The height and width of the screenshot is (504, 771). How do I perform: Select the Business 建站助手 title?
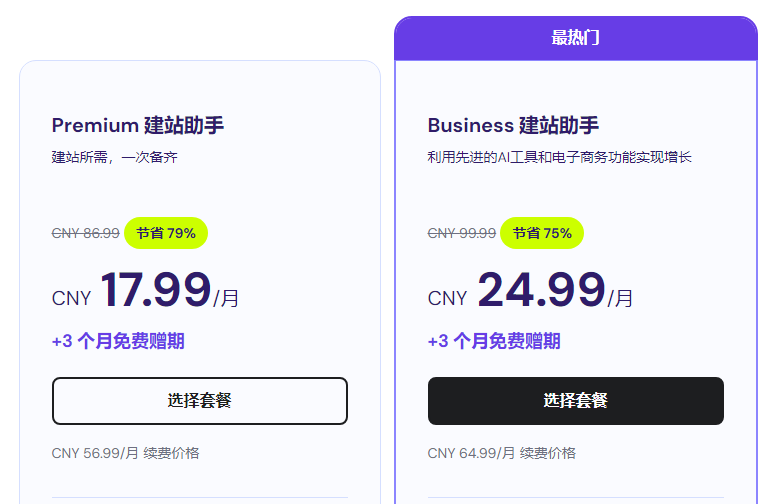click(x=513, y=125)
